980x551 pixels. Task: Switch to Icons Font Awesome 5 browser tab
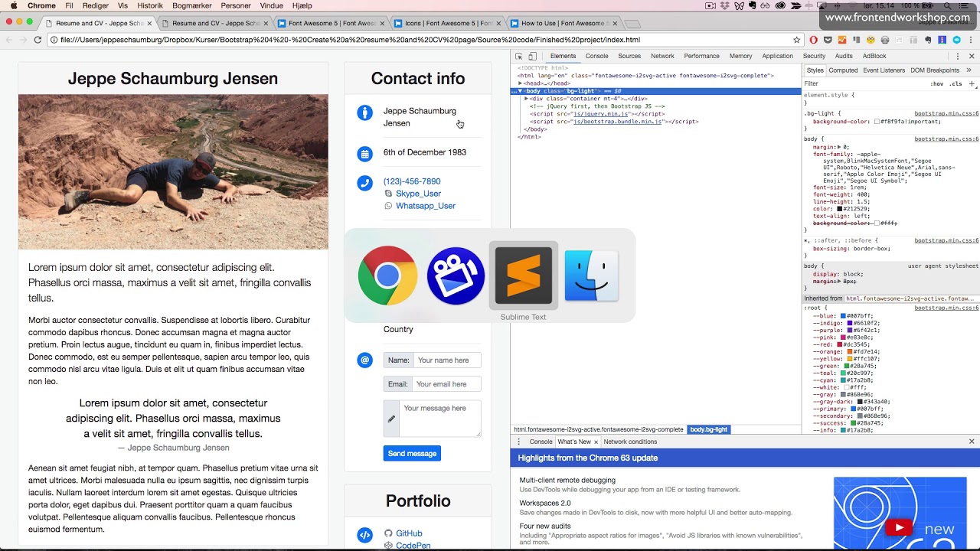click(x=447, y=23)
